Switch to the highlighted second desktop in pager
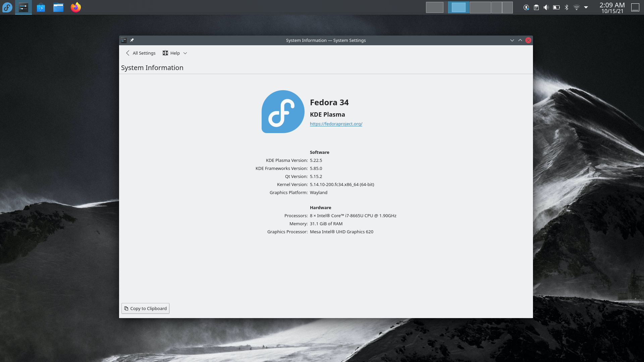644x362 pixels. pyautogui.click(x=459, y=7)
